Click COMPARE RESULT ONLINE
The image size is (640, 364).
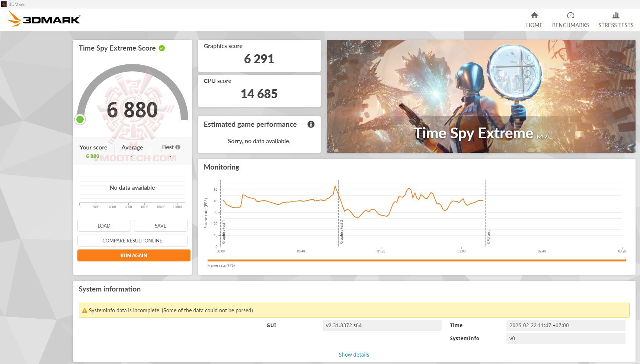click(132, 241)
